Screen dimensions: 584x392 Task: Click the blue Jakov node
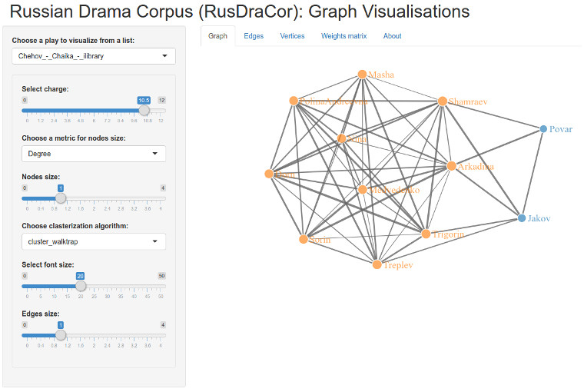(x=522, y=218)
